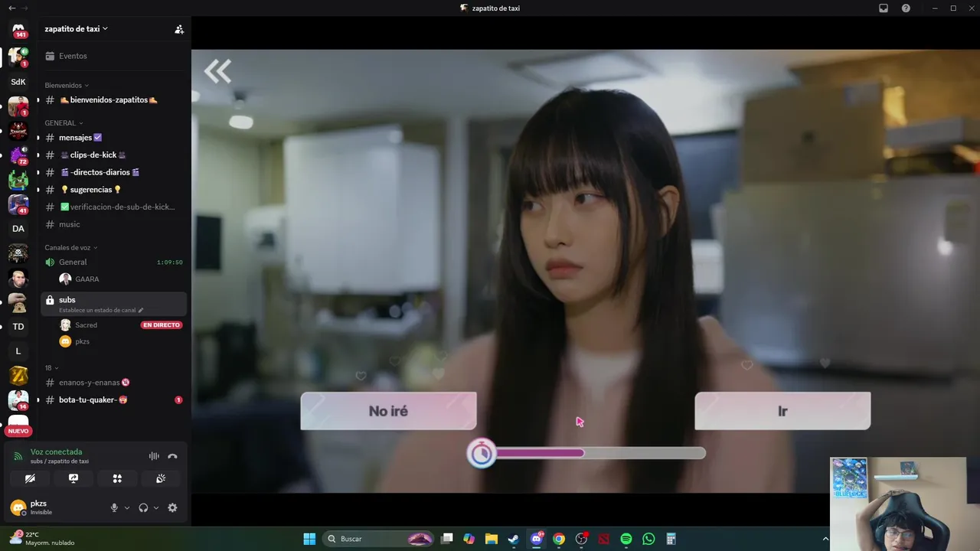The height and width of the screenshot is (551, 980).
Task: Open File Explorer from the taskbar
Action: pos(492,539)
